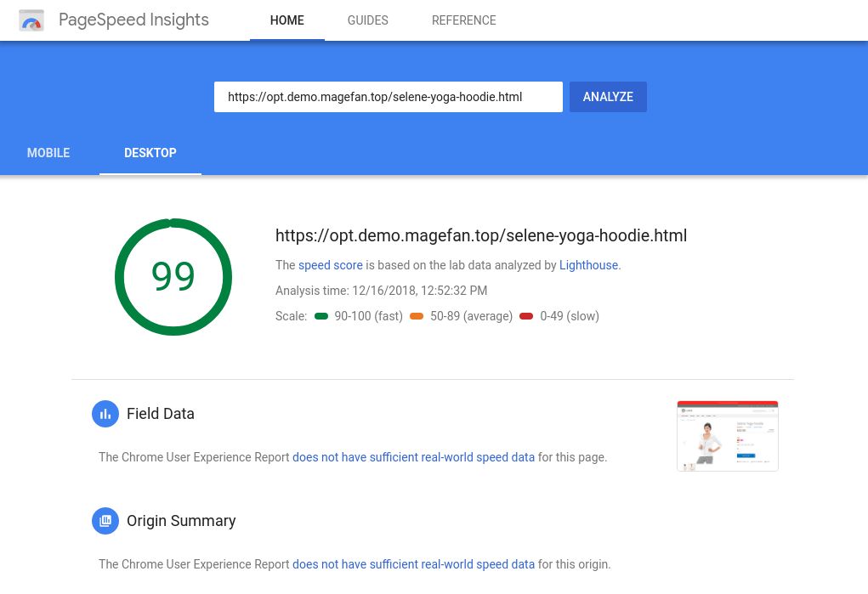Viewport: 868px width, 594px height.
Task: Switch to the MOBILE results tab
Action: point(48,153)
